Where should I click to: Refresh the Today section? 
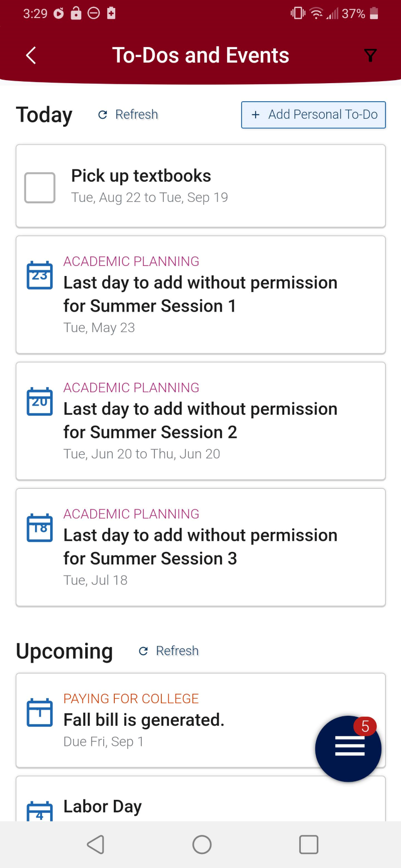(x=128, y=115)
